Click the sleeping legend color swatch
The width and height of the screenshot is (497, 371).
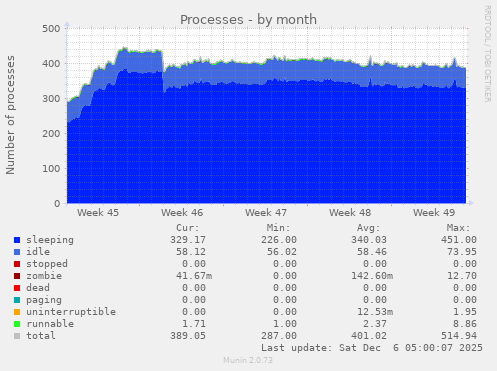(x=17, y=240)
